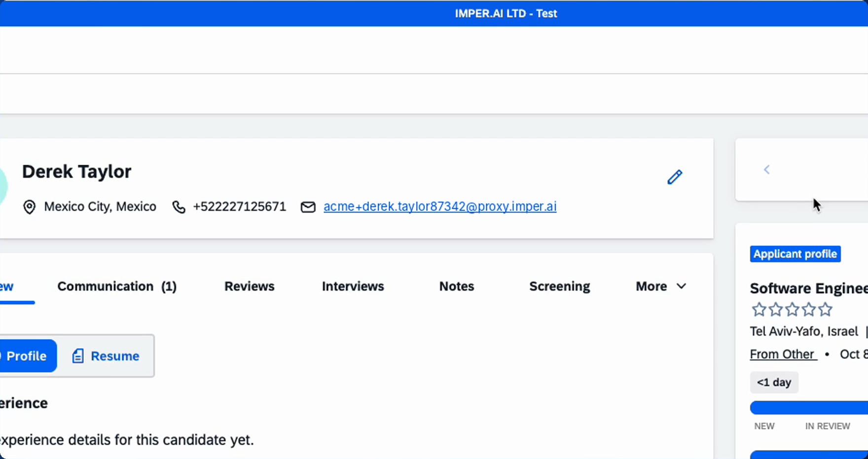Rate applicant with the fourth star
Image resolution: width=868 pixels, height=459 pixels.
pos(809,309)
